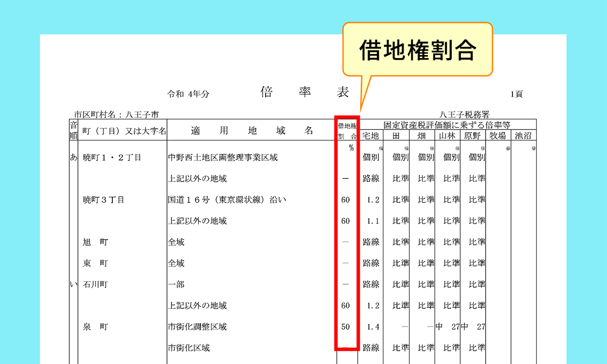Click the 50 value in 市街化調整区域 row
Image resolution: width=607 pixels, height=364 pixels.
[x=345, y=327]
